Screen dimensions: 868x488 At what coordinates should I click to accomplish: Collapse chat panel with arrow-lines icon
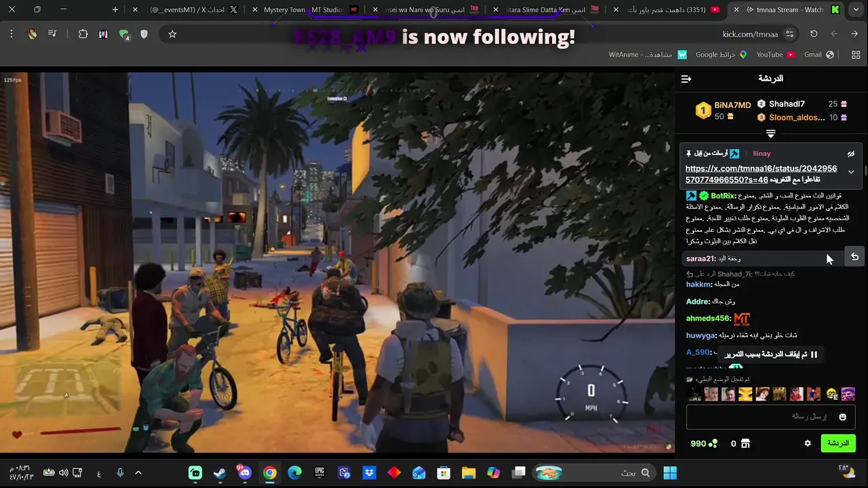[686, 79]
